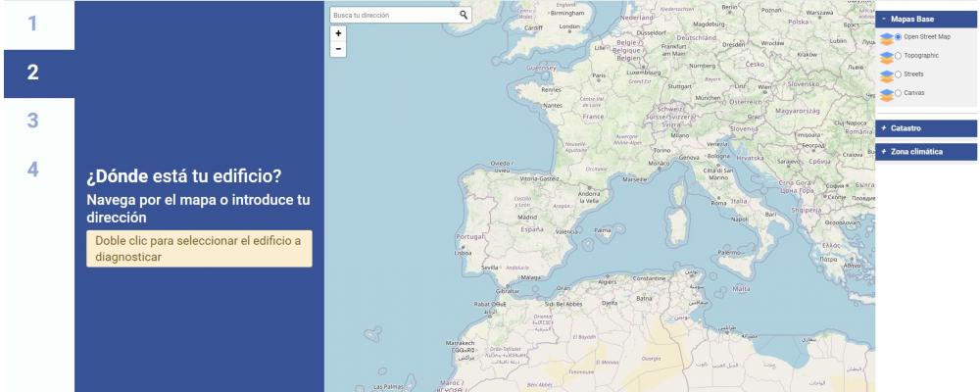This screenshot has height=392, width=980.
Task: Click the València label on the map
Action: point(566,232)
